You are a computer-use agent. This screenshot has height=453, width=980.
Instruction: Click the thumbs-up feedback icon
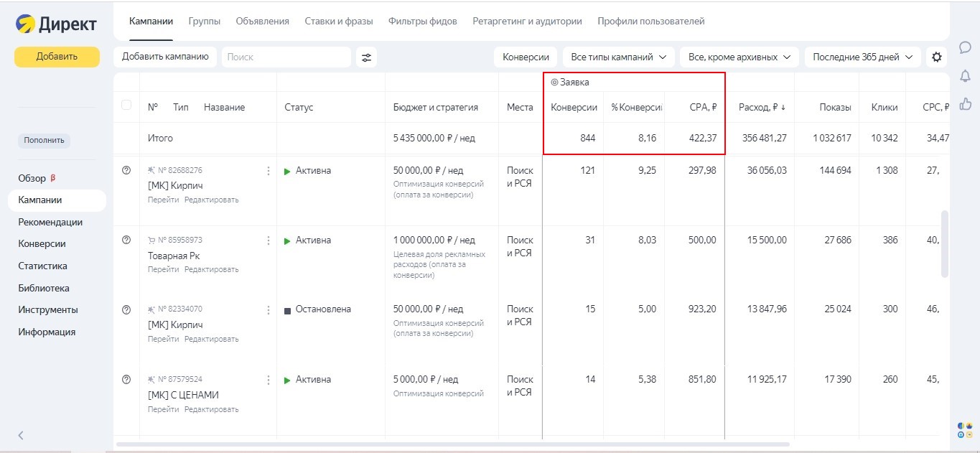pos(966,103)
